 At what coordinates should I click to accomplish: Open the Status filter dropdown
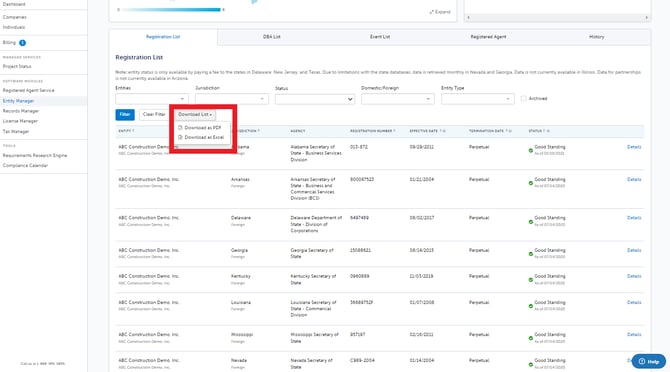click(314, 99)
